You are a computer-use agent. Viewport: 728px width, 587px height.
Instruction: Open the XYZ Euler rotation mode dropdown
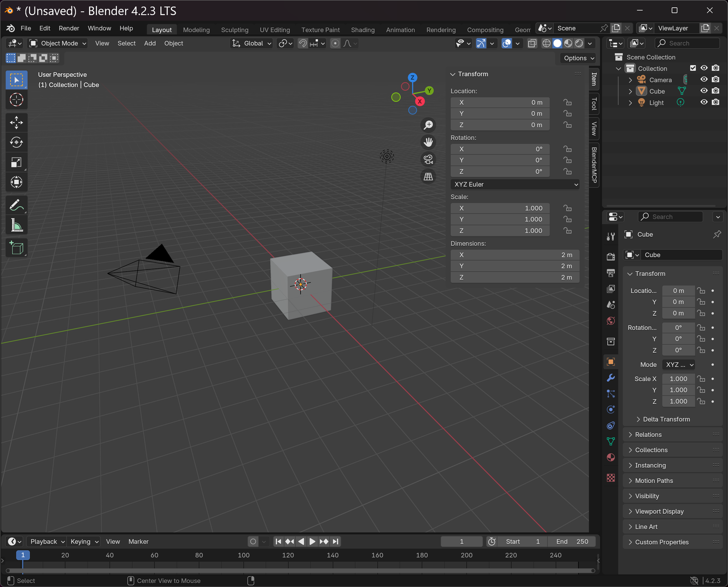(x=515, y=184)
